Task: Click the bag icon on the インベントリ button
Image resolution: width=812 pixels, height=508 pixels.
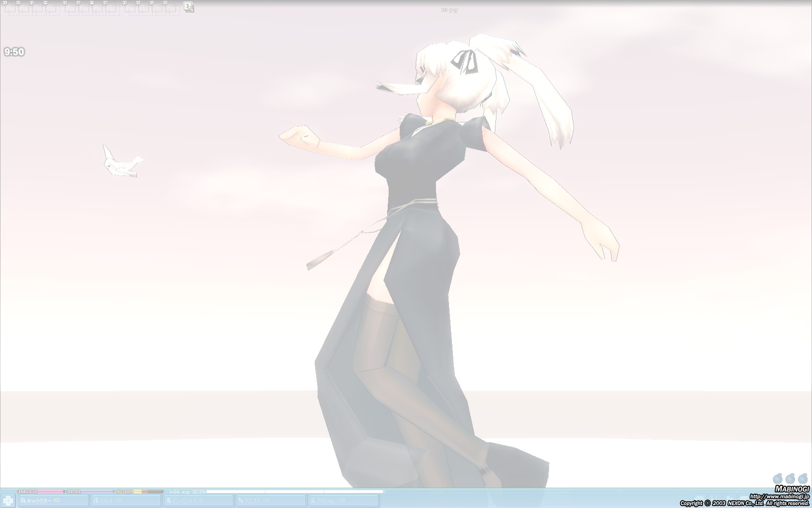Action: 168,500
